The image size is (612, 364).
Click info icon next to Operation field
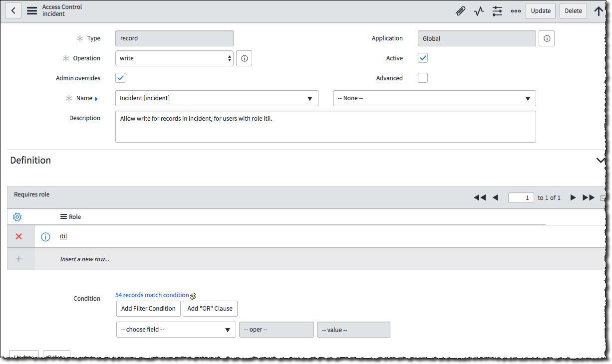pos(244,58)
